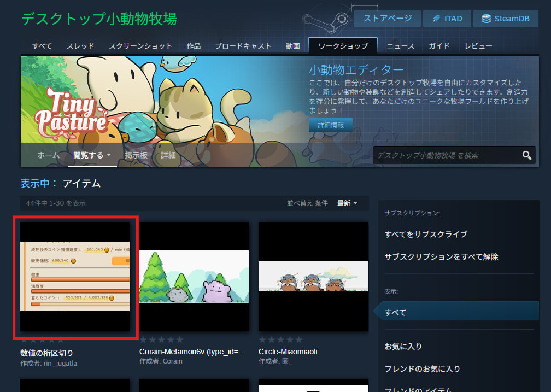
Task: Open the ブロードキャスト tab
Action: coord(243,46)
